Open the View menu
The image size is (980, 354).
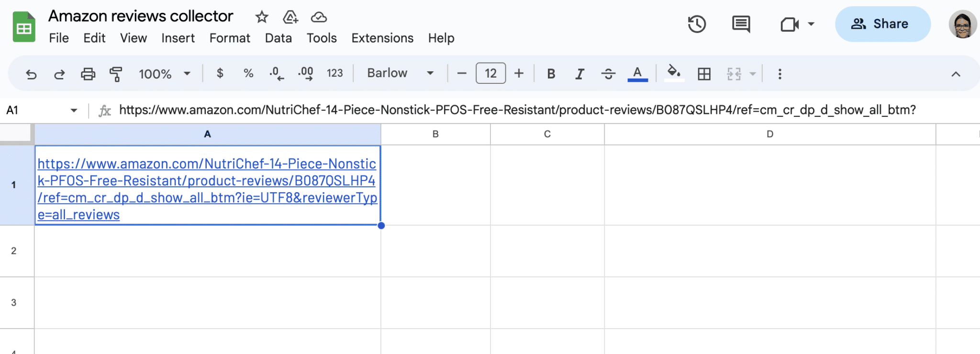click(x=134, y=38)
